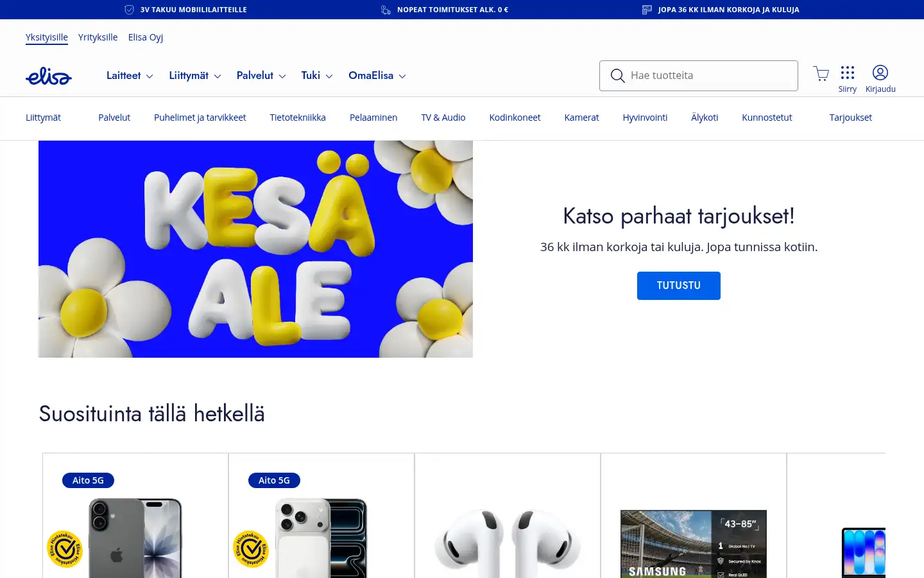Open Kunnostetut category
The image size is (924, 578).
coord(767,118)
